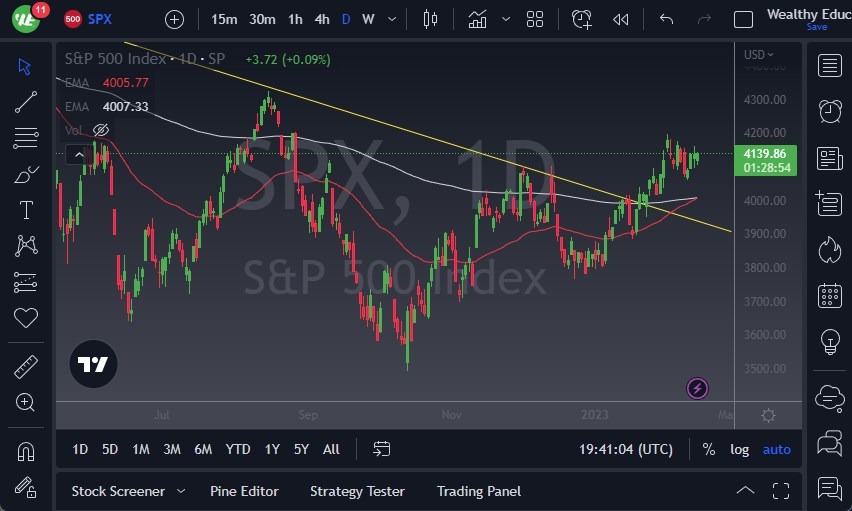Image resolution: width=852 pixels, height=511 pixels.
Task: Open the ideas lightbulb panel
Action: (829, 341)
